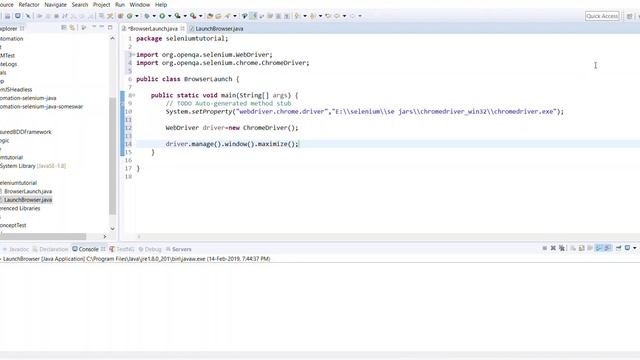Switch to the Javadoc view tab
This screenshot has width=640, height=360.
16,249
